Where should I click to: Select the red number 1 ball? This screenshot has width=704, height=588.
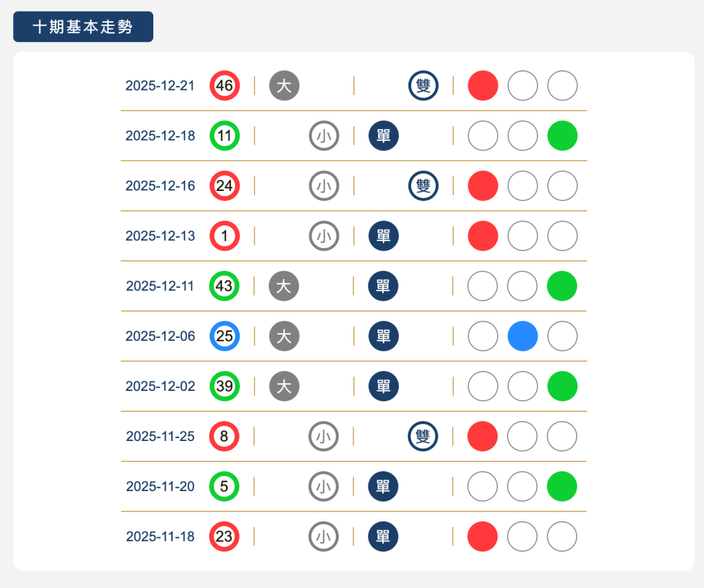(x=224, y=236)
